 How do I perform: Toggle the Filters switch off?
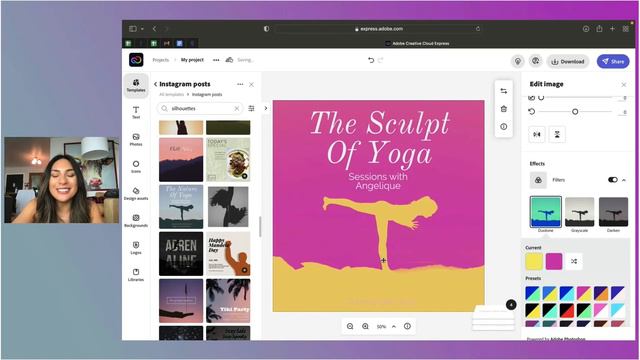pos(613,180)
